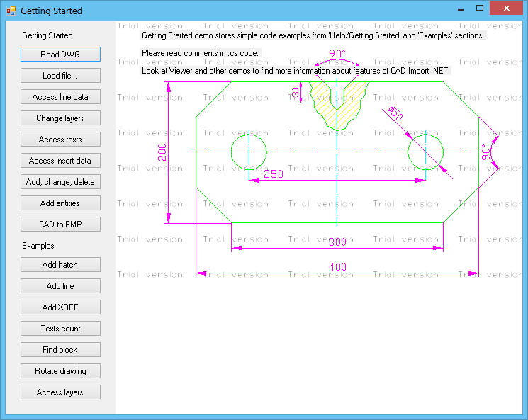Click the Add entities button
This screenshot has height=420, width=528.
60,203
